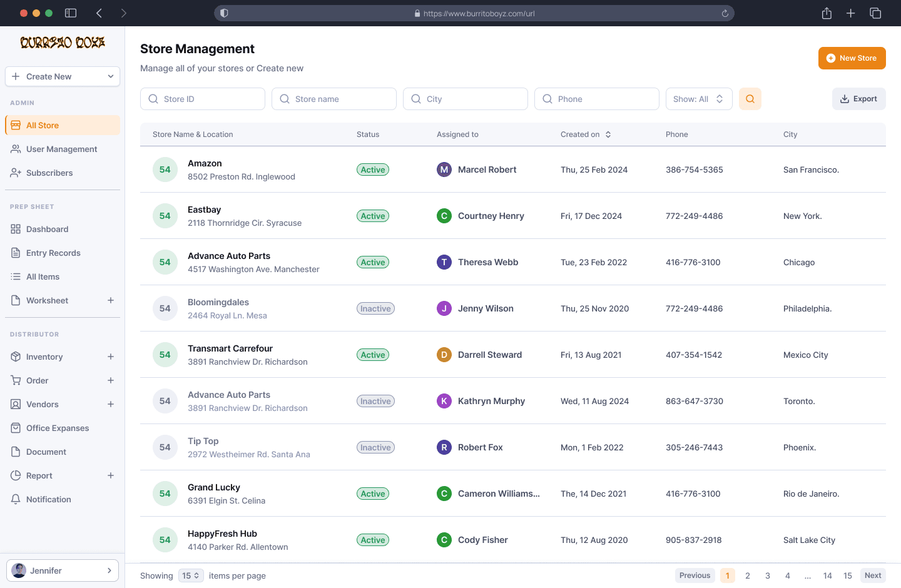
Task: Open the Dashboard menu item
Action: [63, 229]
